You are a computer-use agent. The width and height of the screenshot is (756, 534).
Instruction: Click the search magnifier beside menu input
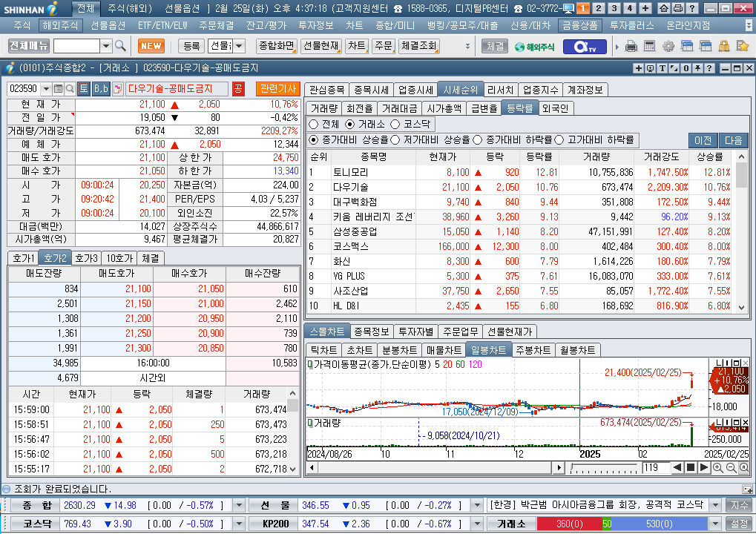click(120, 46)
